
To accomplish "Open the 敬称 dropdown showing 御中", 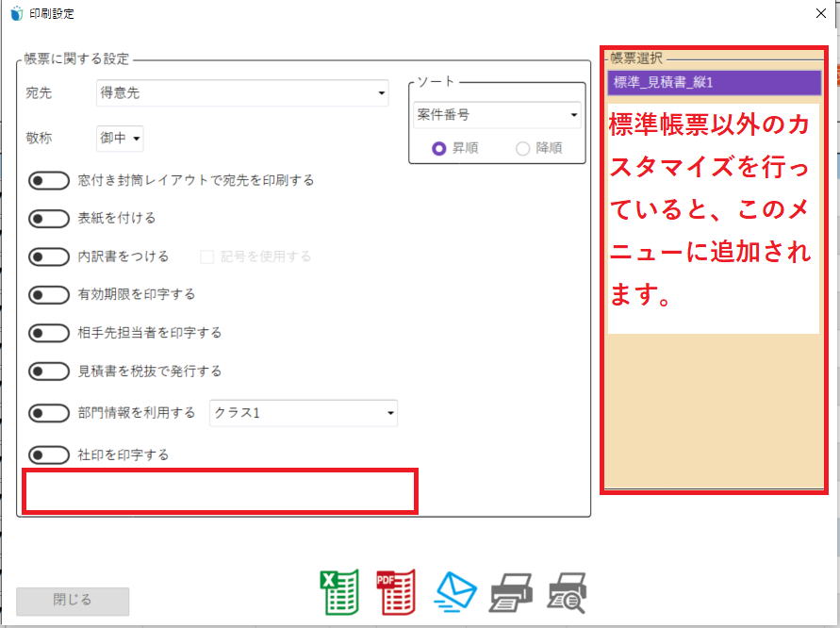I will coord(120,139).
